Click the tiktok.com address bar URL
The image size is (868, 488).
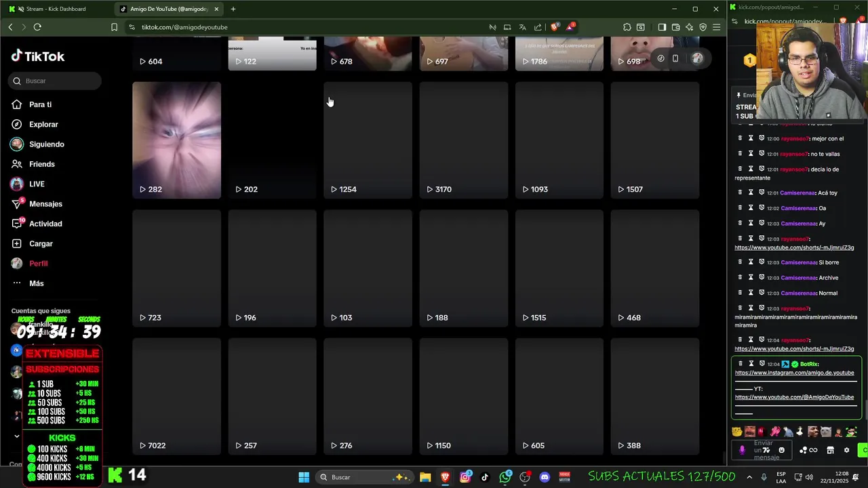[184, 27]
